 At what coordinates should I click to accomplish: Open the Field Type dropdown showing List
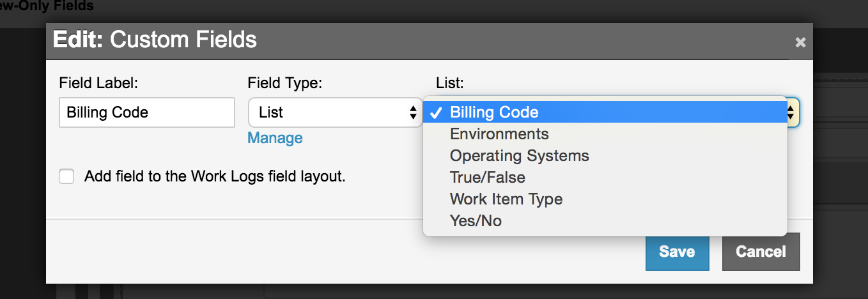coord(334,112)
